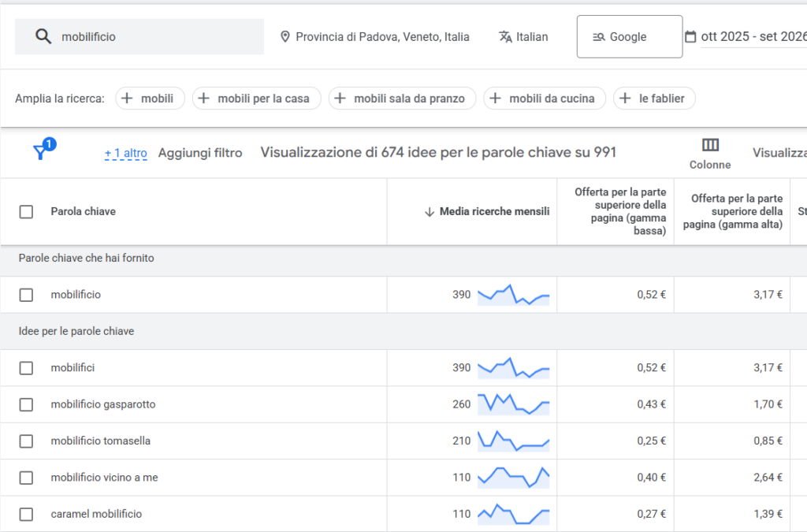Image resolution: width=807 pixels, height=532 pixels.
Task: Click plus icon on 'mobili da cucina'
Action: pos(495,99)
